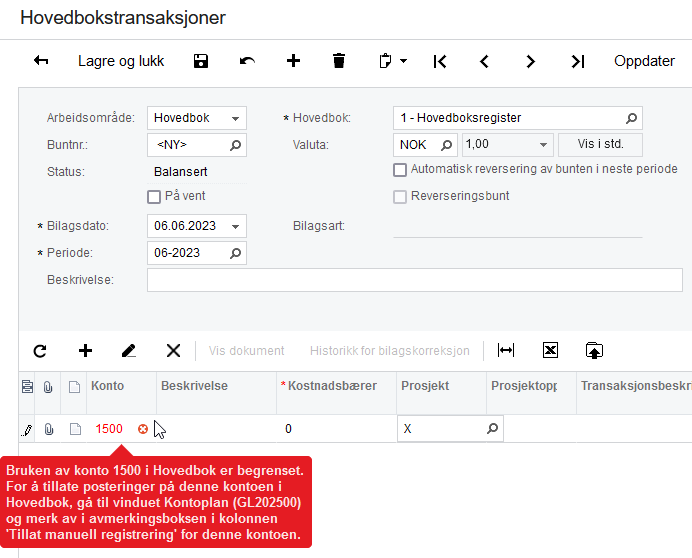Click the Beskrivelse text field

point(415,280)
